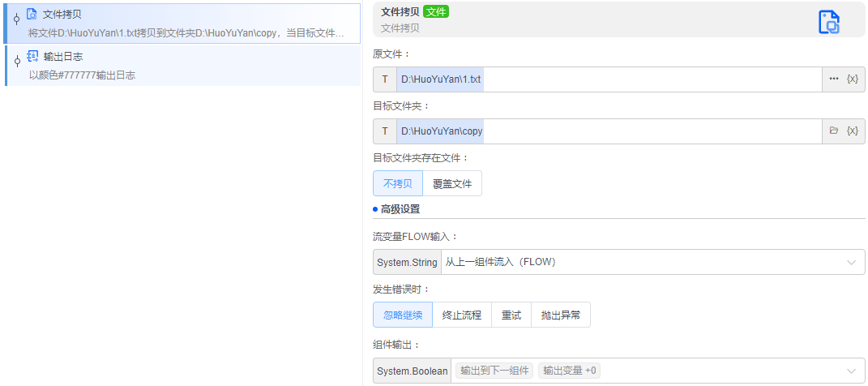Open file browser via the three-dots icon
Viewport: 868px width, 386px height.
[834, 79]
